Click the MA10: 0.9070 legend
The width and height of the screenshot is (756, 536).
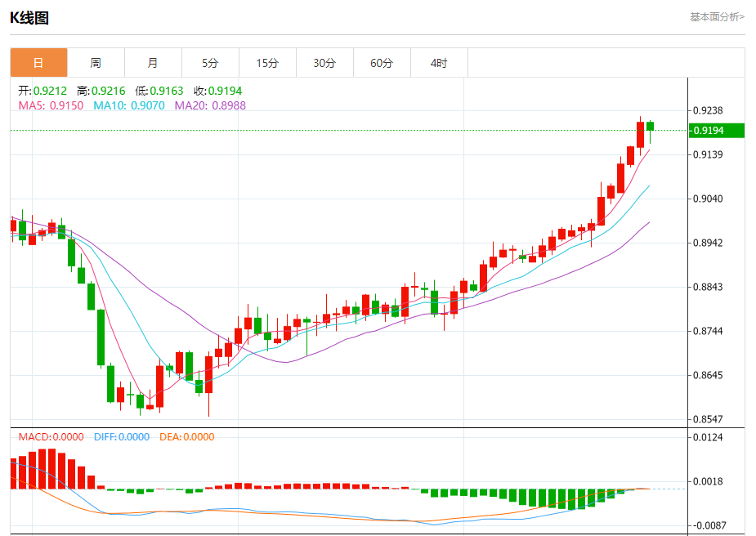pos(129,105)
